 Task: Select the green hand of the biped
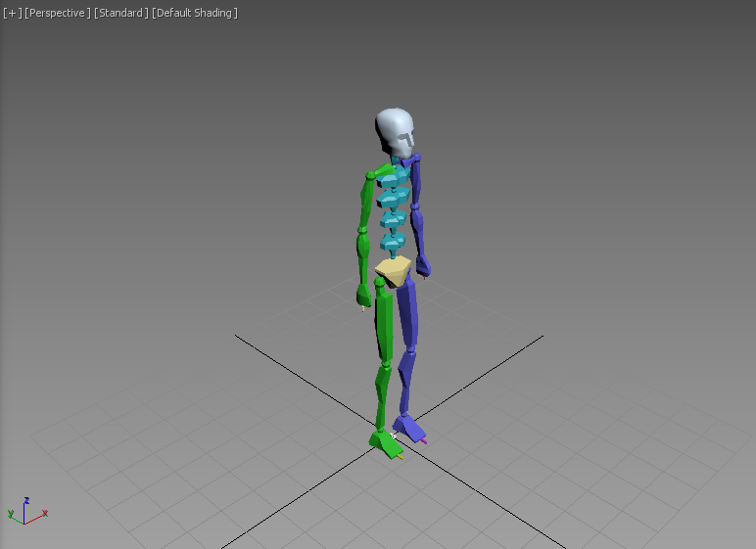point(363,296)
